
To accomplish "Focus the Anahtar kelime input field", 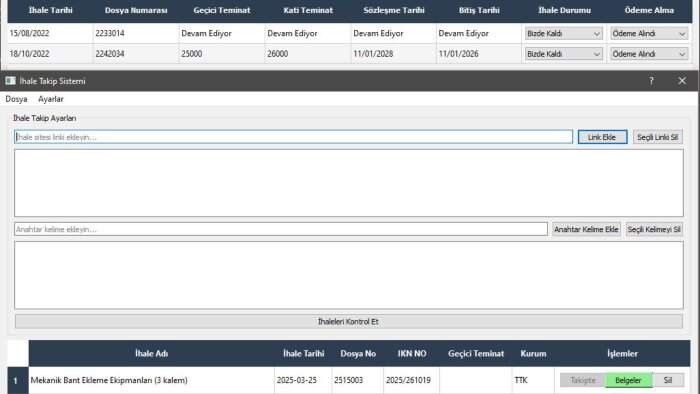I will [281, 229].
